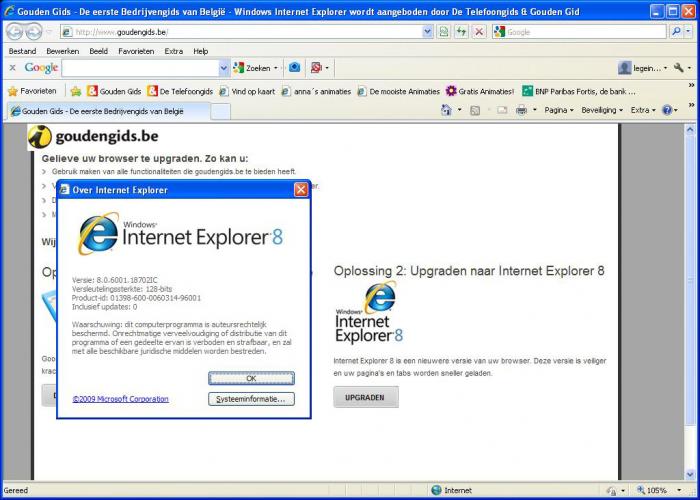Click the Add to favorites bar star icon

(x=76, y=91)
